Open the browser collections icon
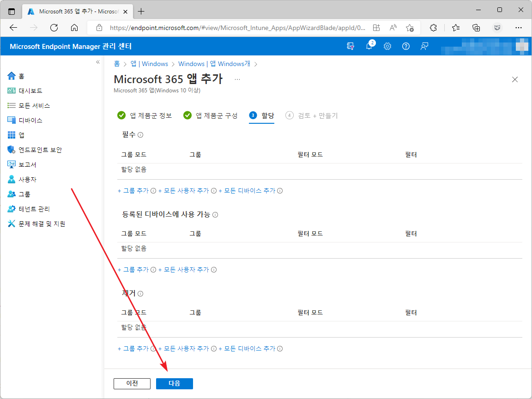The height and width of the screenshot is (399, 532). (476, 28)
